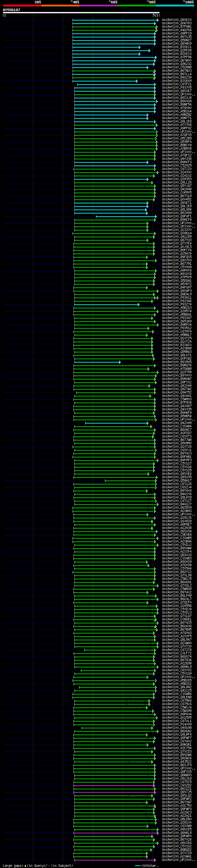This screenshot has height=868, width=197.
Task: Select hit label UniRef100_Q40336
Action: coord(177,159)
